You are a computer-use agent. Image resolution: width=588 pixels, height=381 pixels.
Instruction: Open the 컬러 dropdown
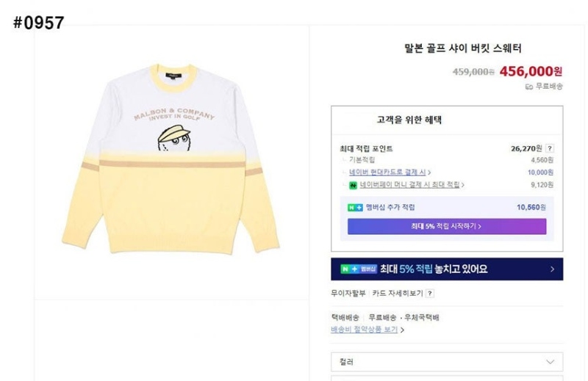(x=447, y=362)
